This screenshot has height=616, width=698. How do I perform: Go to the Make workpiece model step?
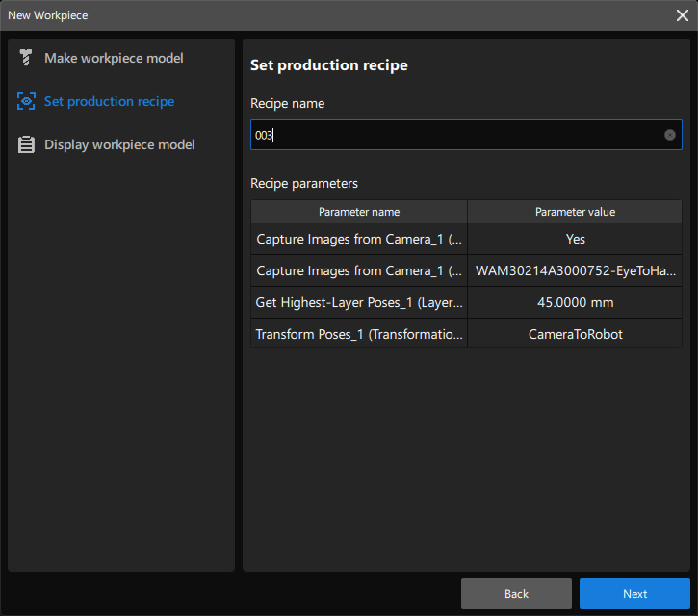coord(114,59)
